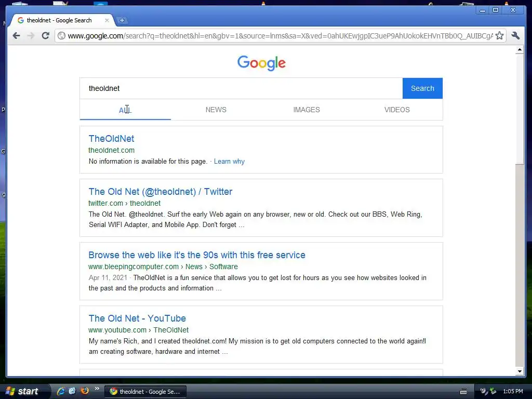This screenshot has width=532, height=399.
Task: Click the 1:05 PM clock
Action: 513,392
